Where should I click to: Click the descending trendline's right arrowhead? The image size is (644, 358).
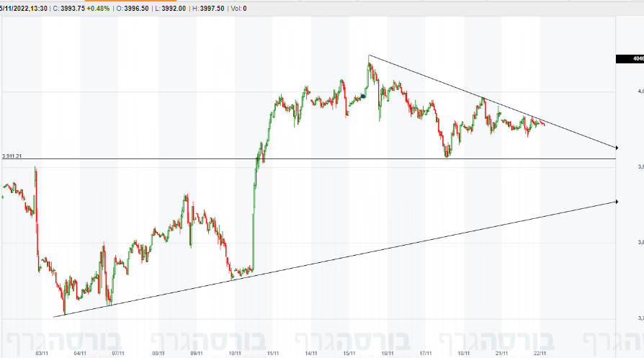point(615,147)
